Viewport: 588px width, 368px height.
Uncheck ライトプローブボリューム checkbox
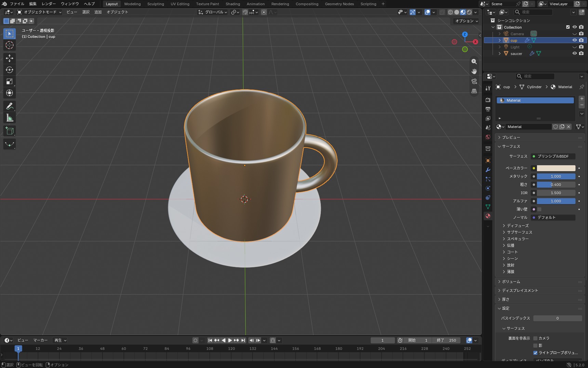click(535, 353)
